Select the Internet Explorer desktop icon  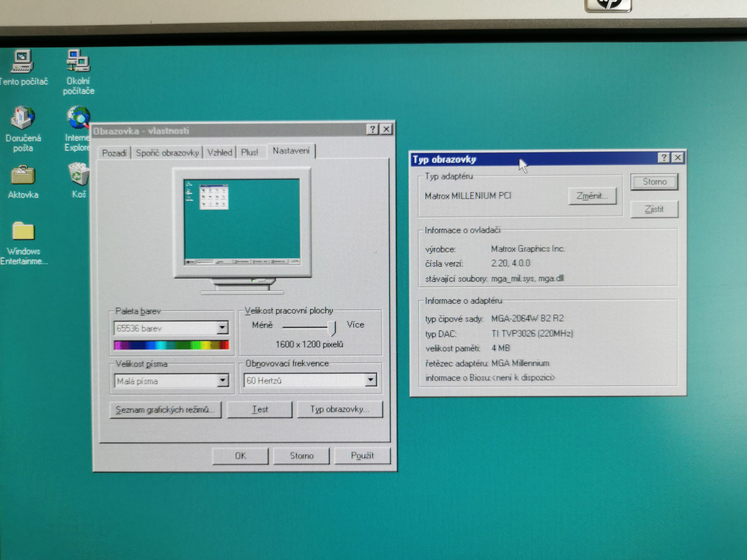tap(78, 118)
